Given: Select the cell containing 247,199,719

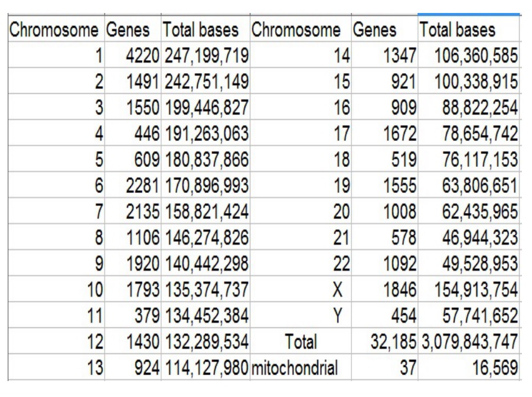Looking at the screenshot, I should [206, 57].
